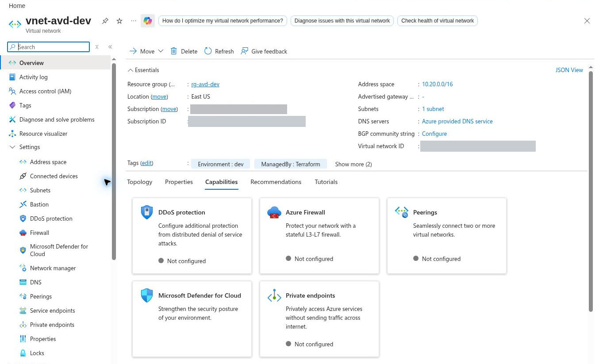The height and width of the screenshot is (364, 603).
Task: Click Configure for BGP community string
Action: 434,134
